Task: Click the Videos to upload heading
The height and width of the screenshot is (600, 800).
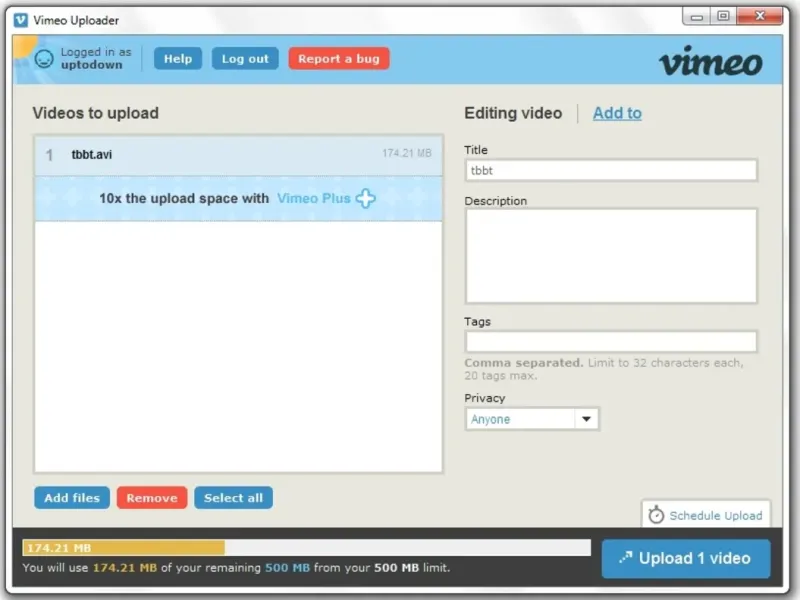Action: [x=96, y=113]
